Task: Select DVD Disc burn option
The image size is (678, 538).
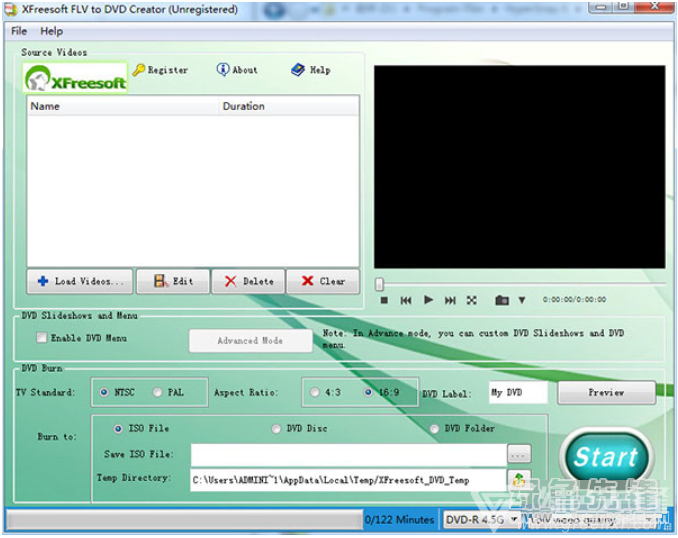Action: 276,429
